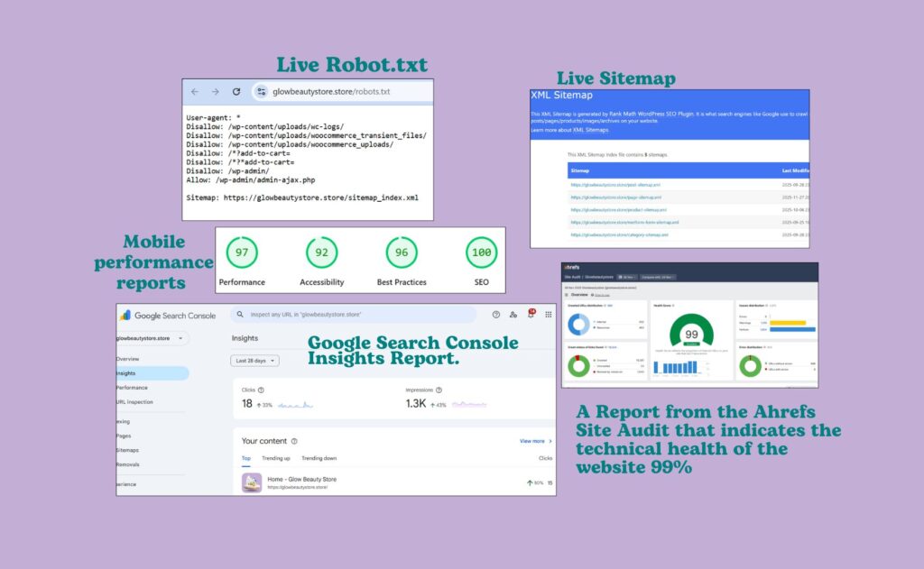The image size is (924, 569).
Task: Click the Clicks info icon
Action: tap(261, 390)
